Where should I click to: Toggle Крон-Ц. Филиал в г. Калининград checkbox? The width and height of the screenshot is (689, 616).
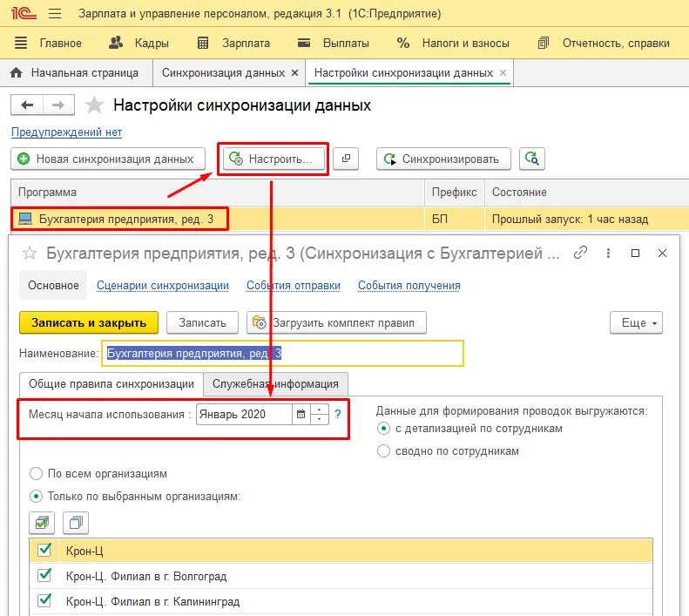(x=44, y=600)
